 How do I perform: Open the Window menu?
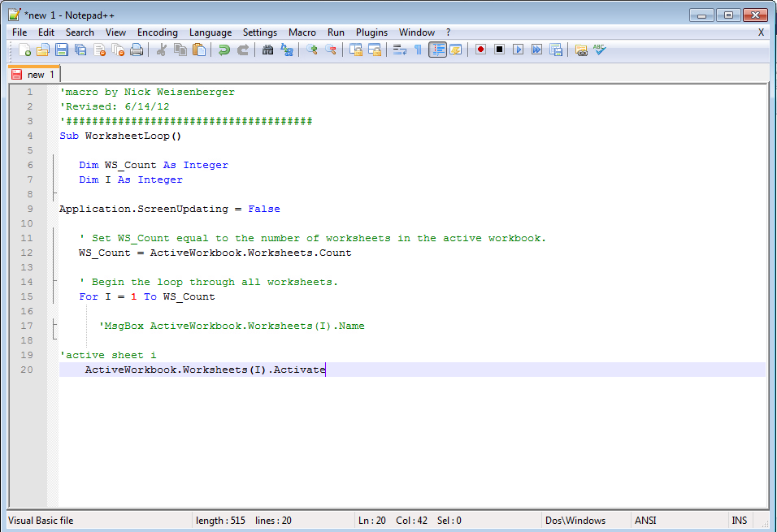point(417,32)
